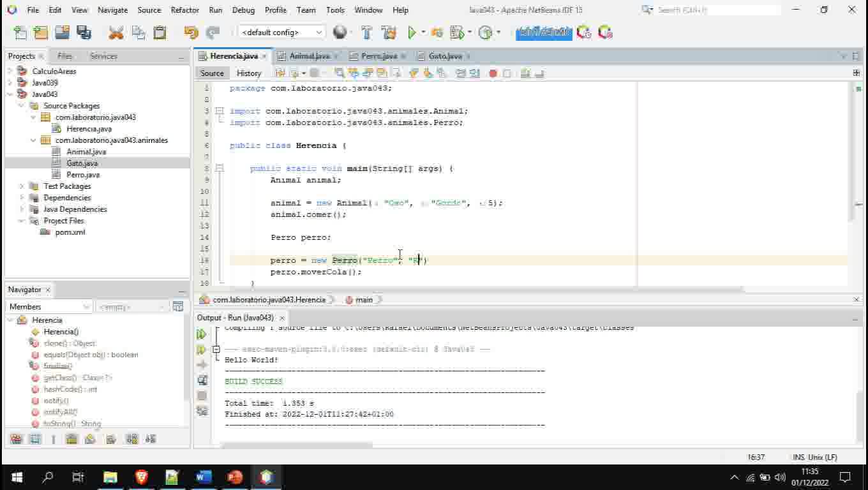Open the Refactor menu
Screen dimensions: 868x490
[x=185, y=10]
